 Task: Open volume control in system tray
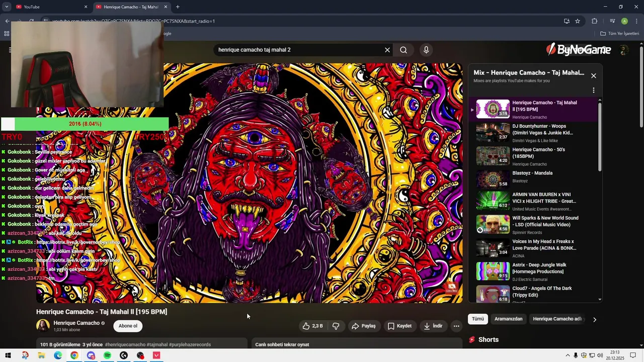[600, 355]
